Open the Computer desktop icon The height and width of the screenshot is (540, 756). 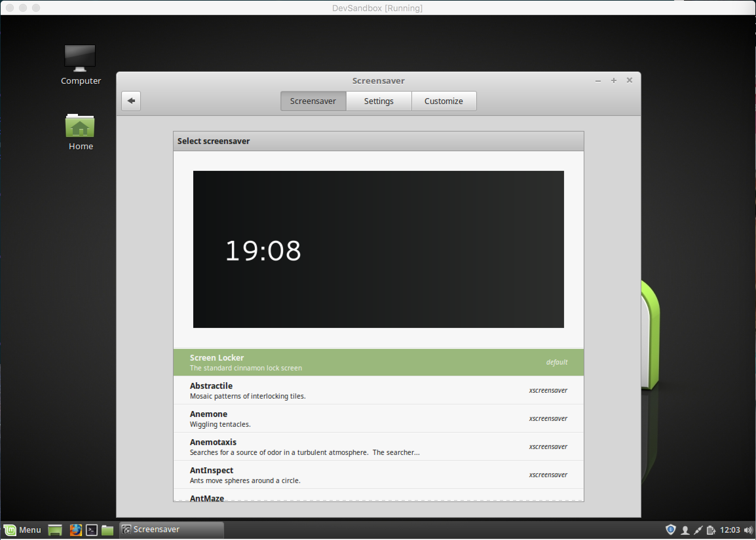click(80, 65)
